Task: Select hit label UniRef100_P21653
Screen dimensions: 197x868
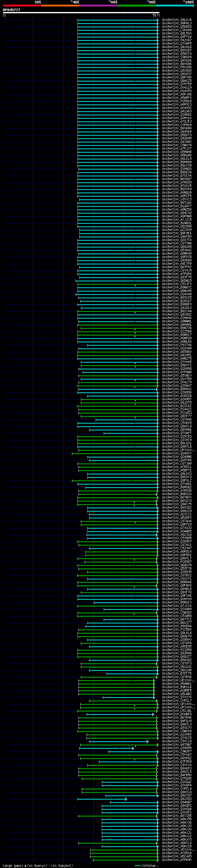Action: (176, 413)
